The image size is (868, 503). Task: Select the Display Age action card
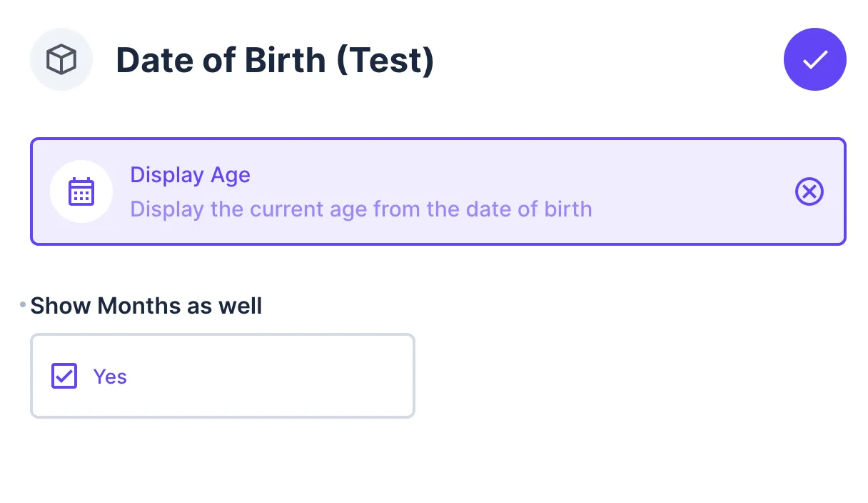pos(438,191)
